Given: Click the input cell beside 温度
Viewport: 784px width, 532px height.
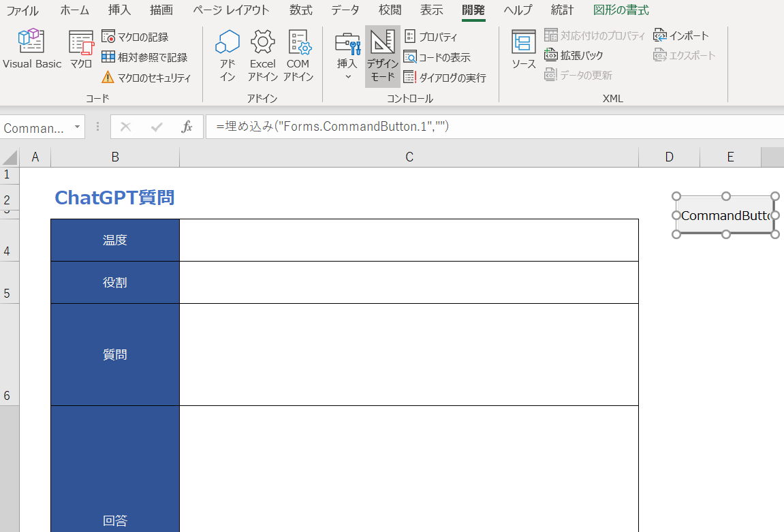Looking at the screenshot, I should tap(409, 240).
